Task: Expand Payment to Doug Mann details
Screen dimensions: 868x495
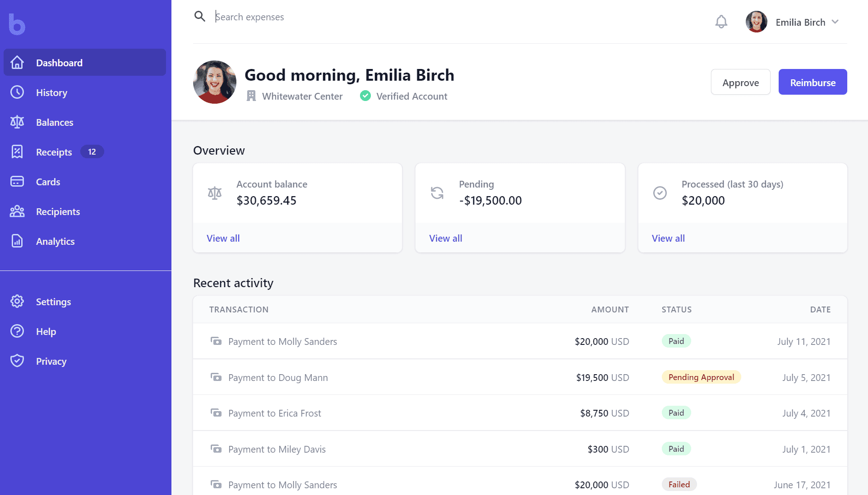Action: [278, 376]
